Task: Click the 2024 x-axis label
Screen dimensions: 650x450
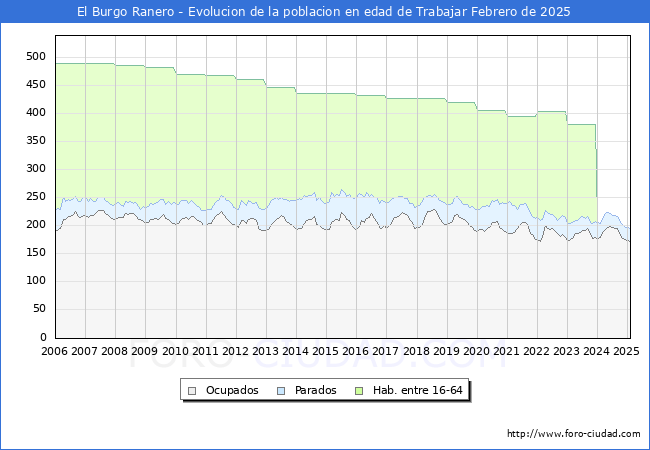Action: pos(597,351)
